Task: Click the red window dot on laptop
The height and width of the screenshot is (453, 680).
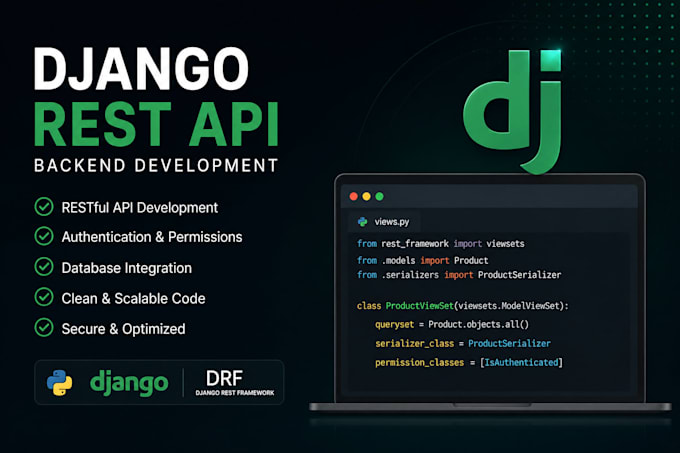Action: 353,196
